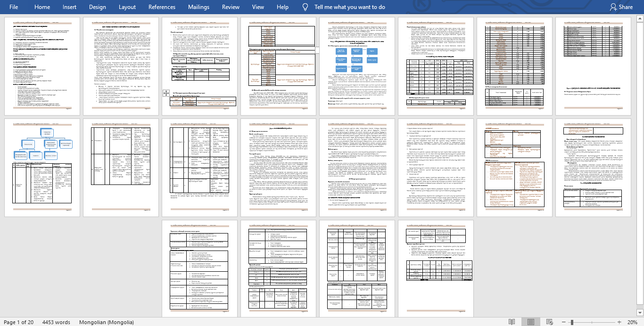The height and width of the screenshot is (326, 644).
Task: Open zoom dialog via 20% level
Action: coord(632,322)
